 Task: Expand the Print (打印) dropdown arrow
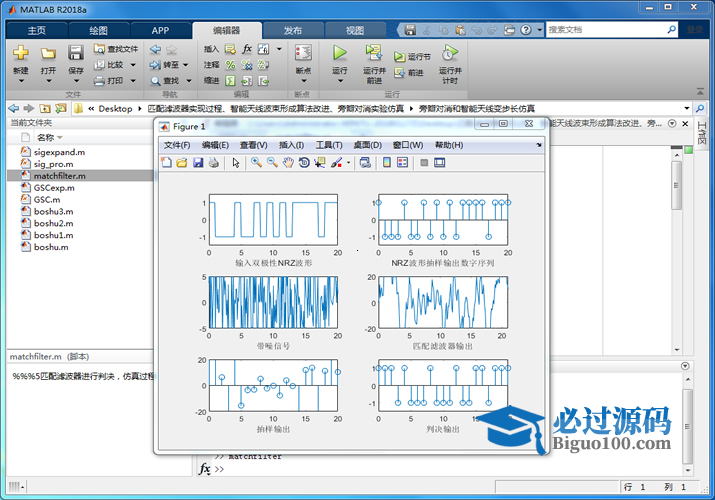133,81
